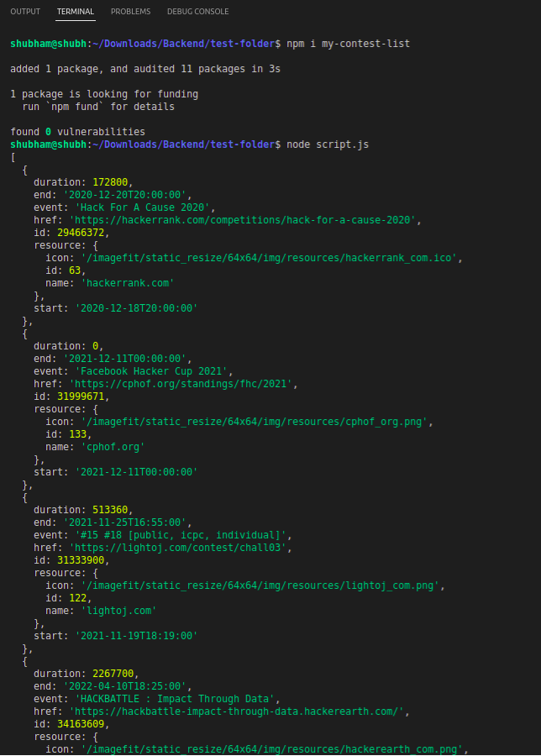
Task: Switch to the OUTPUT tab
Action: pyautogui.click(x=25, y=11)
